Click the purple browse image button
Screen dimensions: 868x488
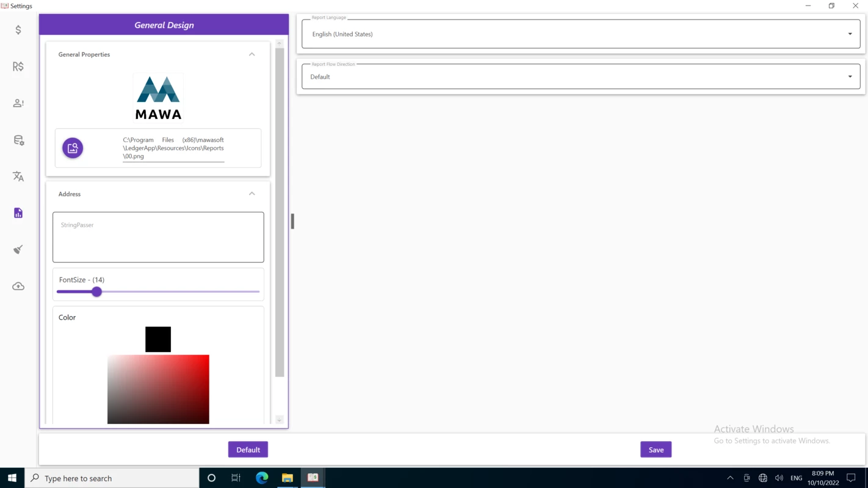click(x=73, y=148)
